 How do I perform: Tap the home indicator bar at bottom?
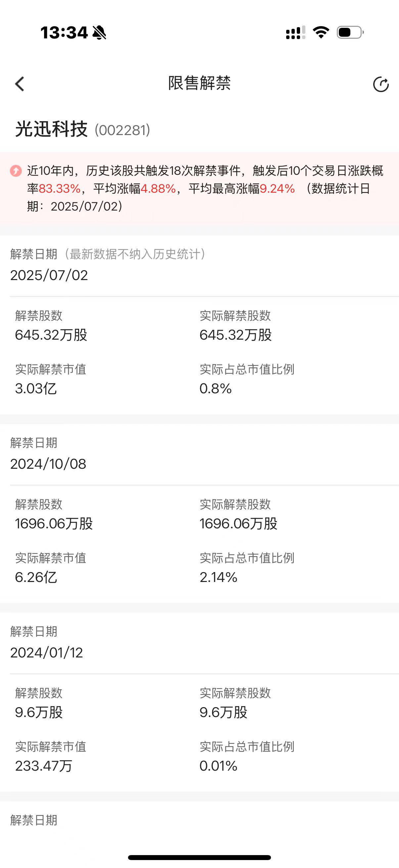point(199,857)
